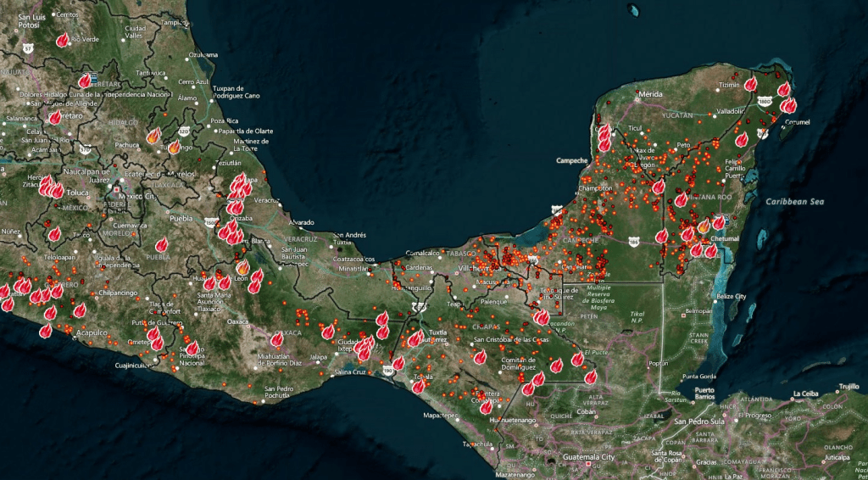The image size is (868, 480).
Task: Select the fire marker beside Tizimín
Action: pyautogui.click(x=751, y=84)
